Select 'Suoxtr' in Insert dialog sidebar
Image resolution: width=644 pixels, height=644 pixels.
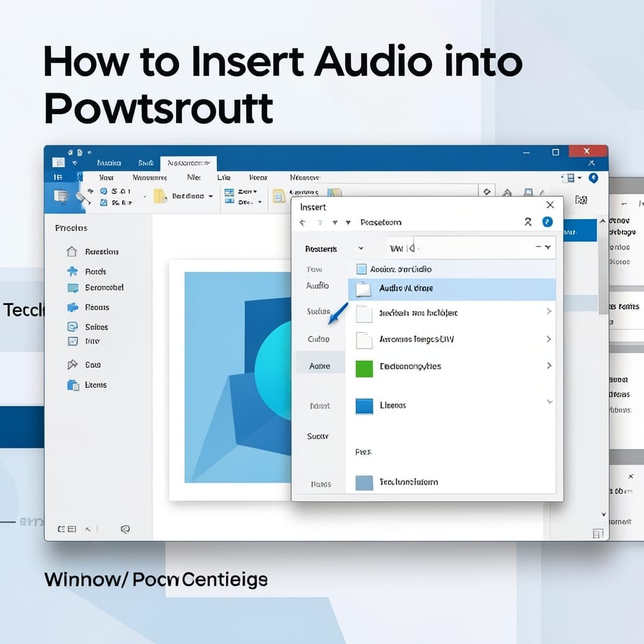click(318, 436)
